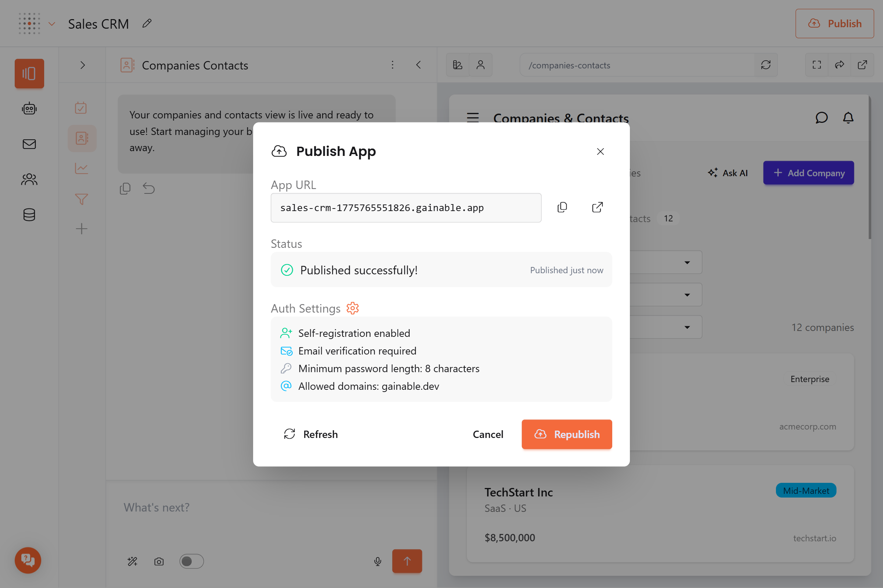The width and height of the screenshot is (883, 588).
Task: Toggle the switch beside camera icon
Action: (191, 561)
